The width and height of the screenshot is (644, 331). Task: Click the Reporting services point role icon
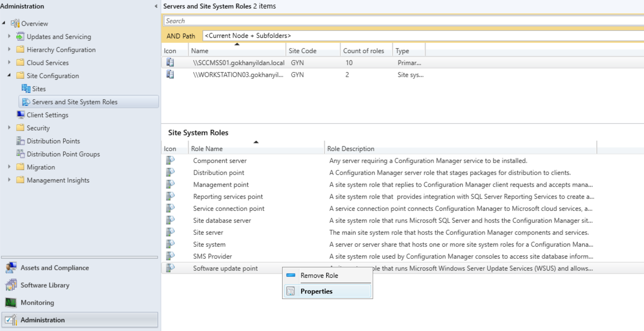[170, 196]
